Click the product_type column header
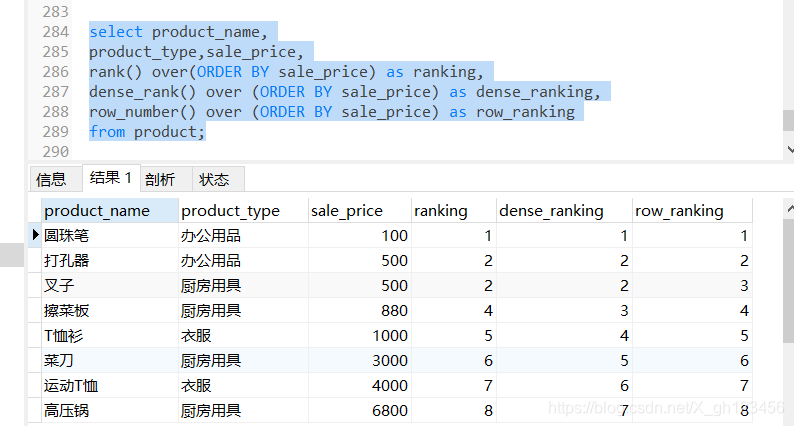 [244, 211]
